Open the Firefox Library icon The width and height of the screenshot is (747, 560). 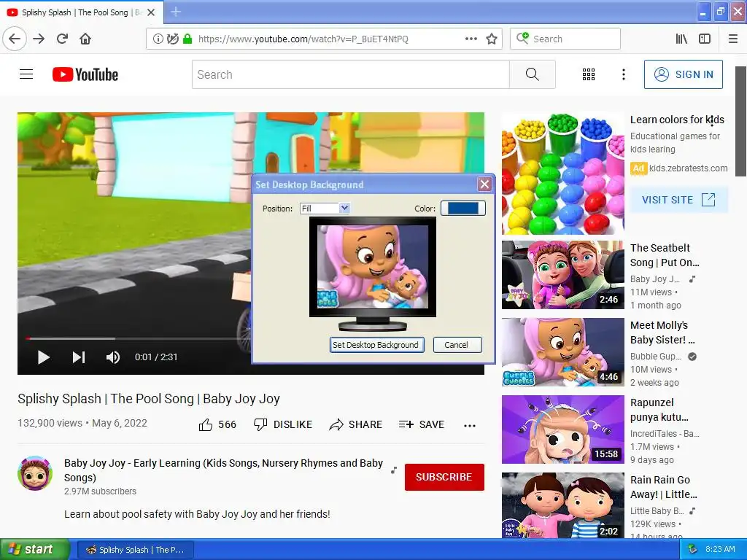coord(681,39)
